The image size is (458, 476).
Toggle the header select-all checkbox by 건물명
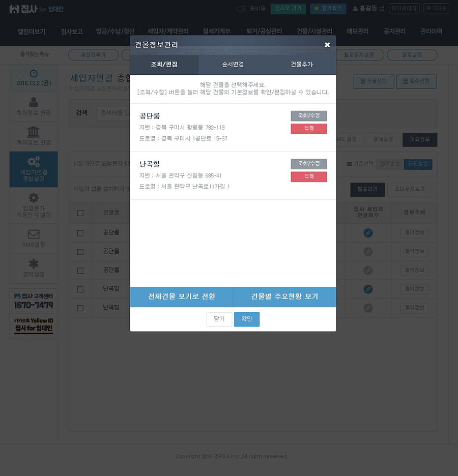80,213
